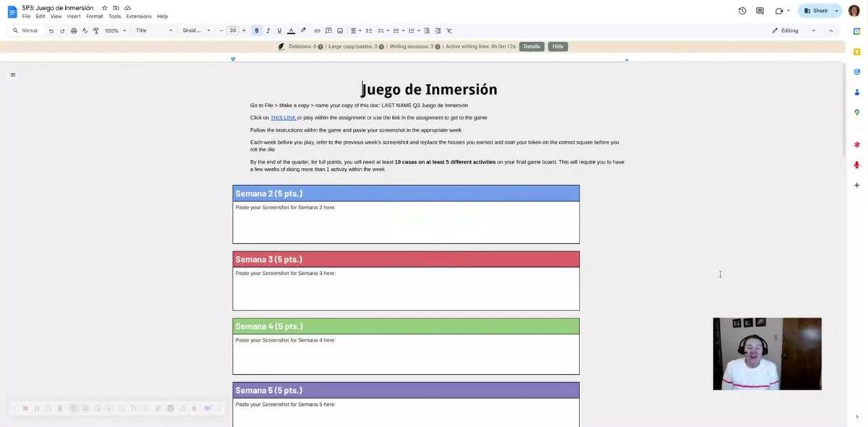
Task: Toggle italic formatting
Action: 265,28
